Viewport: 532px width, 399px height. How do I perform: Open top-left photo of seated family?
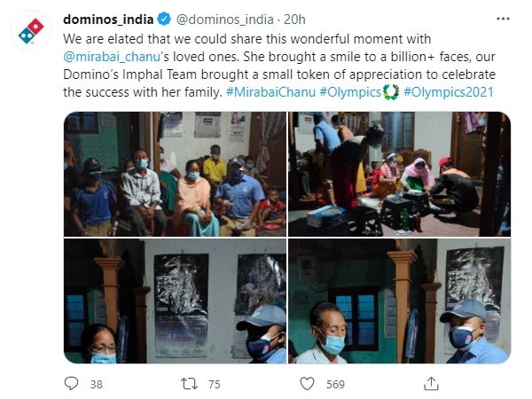point(174,173)
